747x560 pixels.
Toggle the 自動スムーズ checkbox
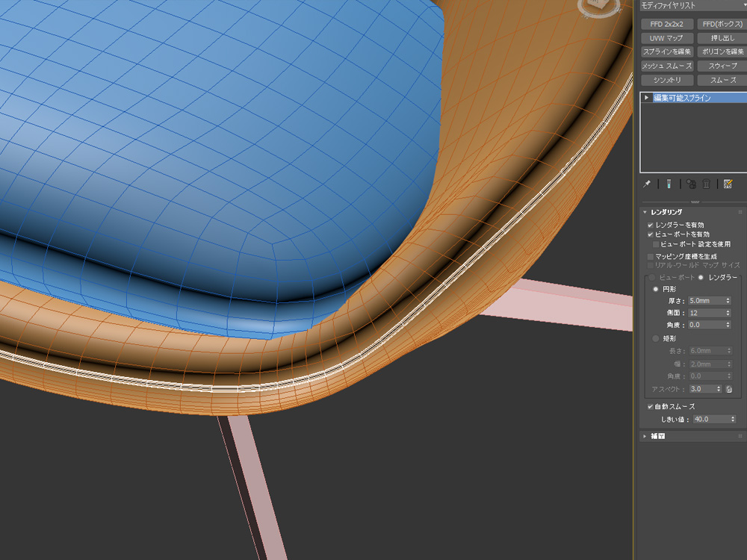[x=651, y=407]
